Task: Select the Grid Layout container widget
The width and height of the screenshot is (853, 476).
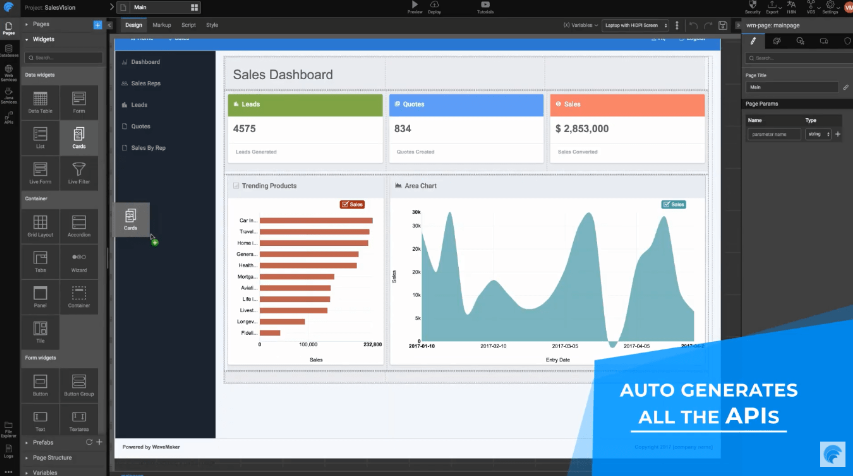Action: point(40,226)
